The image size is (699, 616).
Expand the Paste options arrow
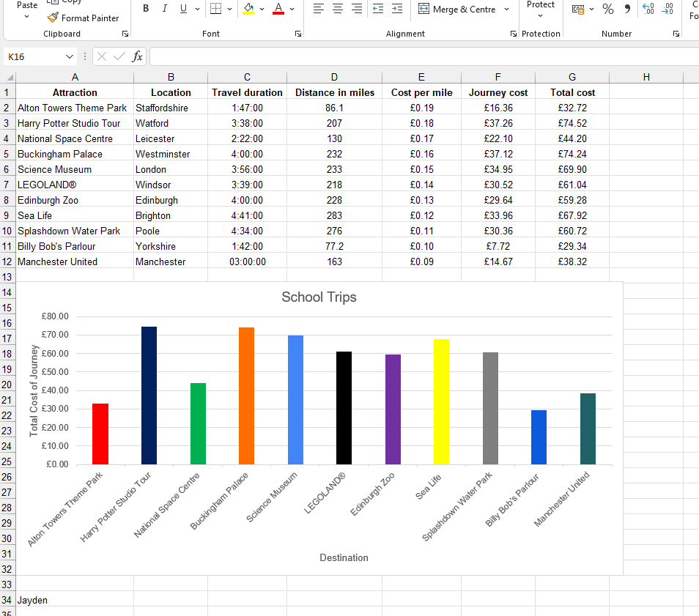tap(27, 17)
